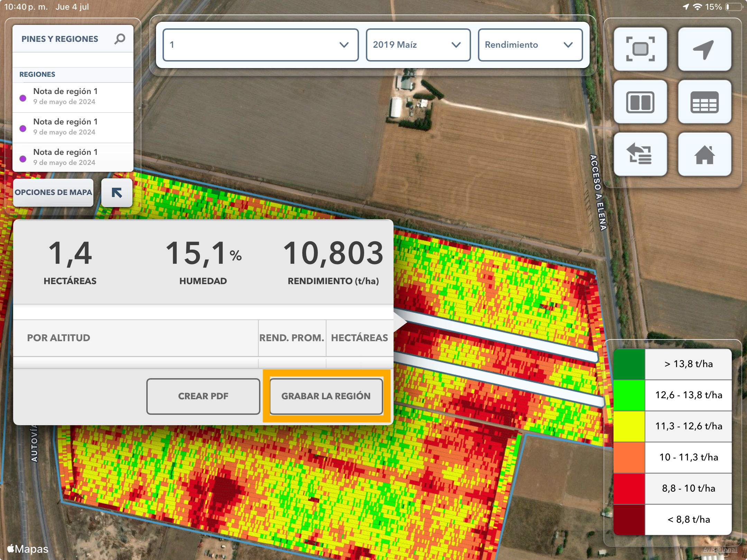Collapse the panel with the diagonal arrow button
Screen dimensions: 747x560
tap(117, 193)
